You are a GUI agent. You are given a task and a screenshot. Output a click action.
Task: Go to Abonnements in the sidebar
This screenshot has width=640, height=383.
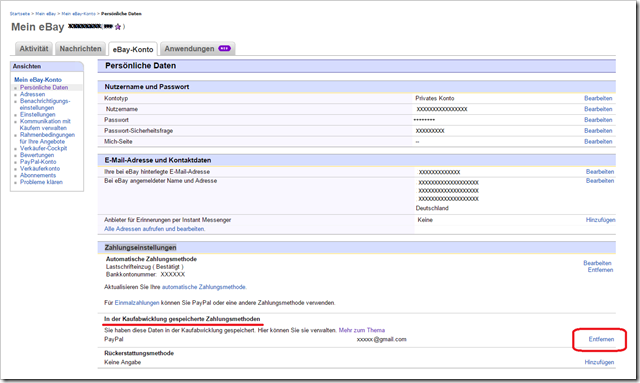[x=38, y=175]
